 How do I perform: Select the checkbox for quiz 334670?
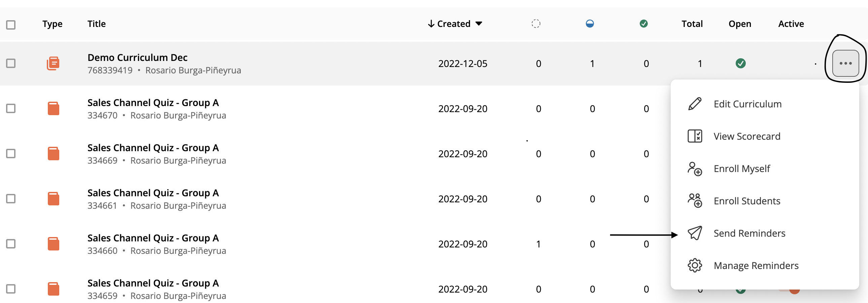(11, 108)
